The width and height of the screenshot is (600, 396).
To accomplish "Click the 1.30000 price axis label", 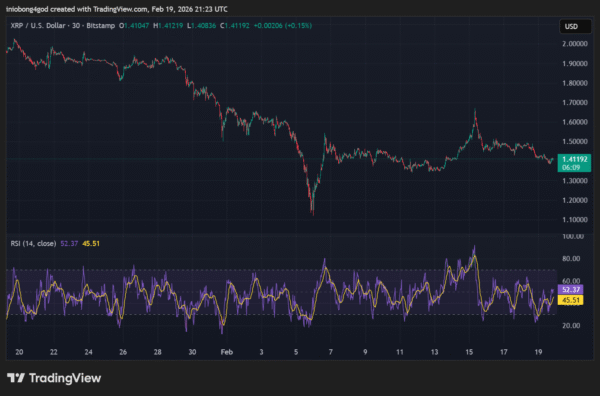I will (575, 181).
